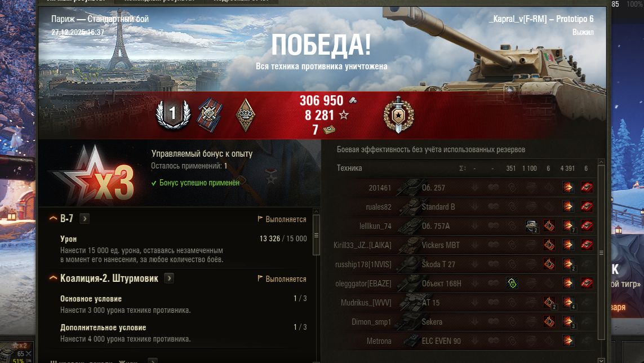Select the Mudrikus_[WVV] AT 15 row
Image resolution: width=644 pixels, height=363 pixels.
(x=465, y=303)
